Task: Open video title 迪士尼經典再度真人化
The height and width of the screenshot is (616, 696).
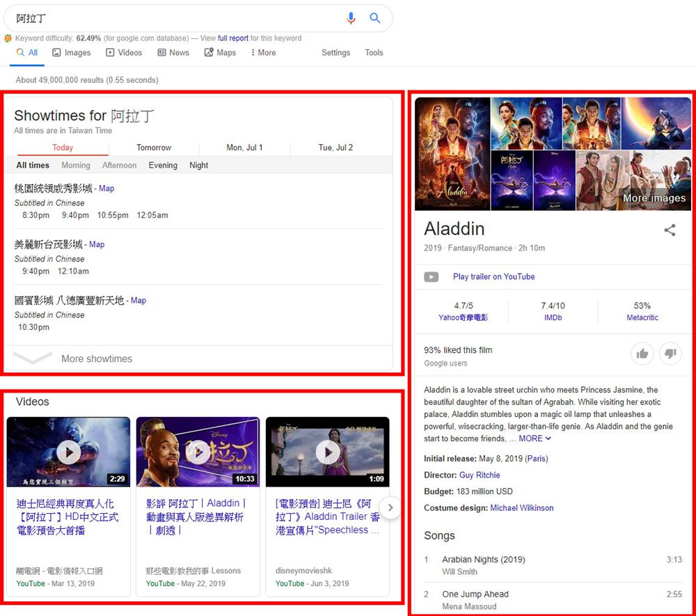Action: click(x=68, y=517)
